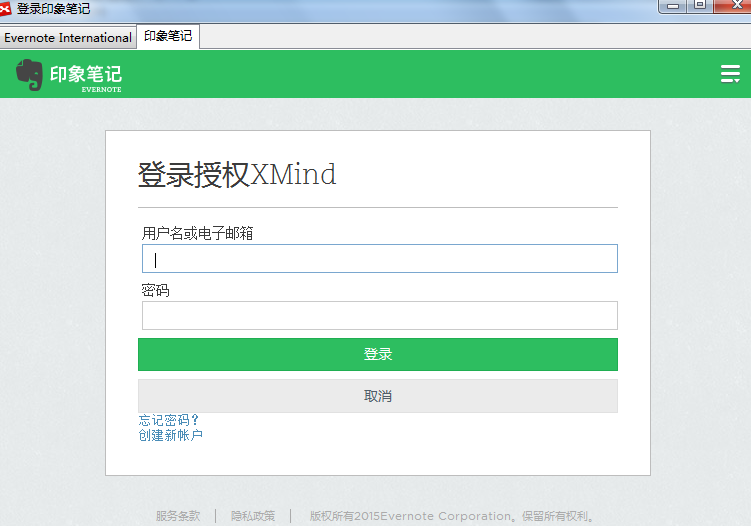
Task: Click the 登录授权XMind heading
Action: pyautogui.click(x=237, y=175)
